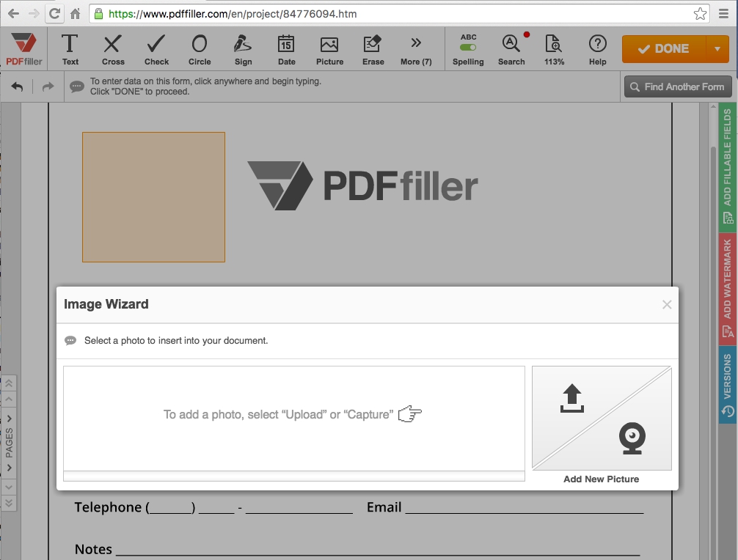Viewport: 738px width, 560px height.
Task: Select the Erase tool
Action: (x=373, y=49)
